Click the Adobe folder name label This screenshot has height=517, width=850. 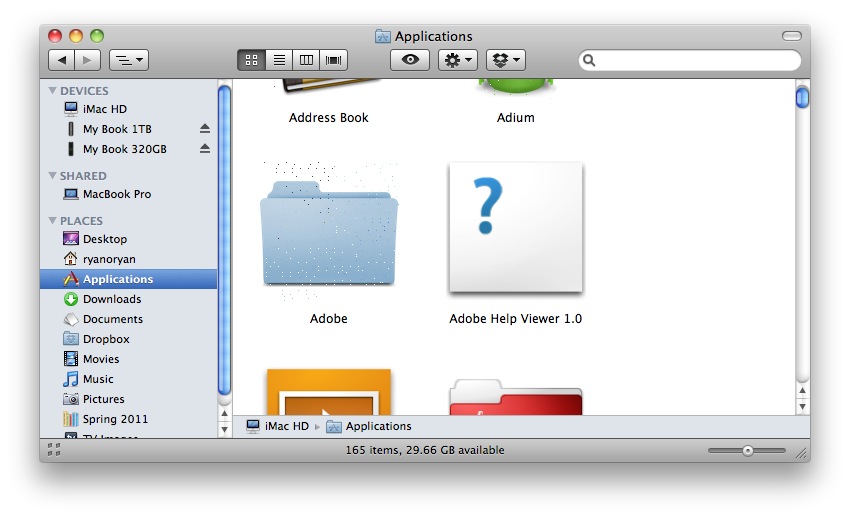pos(329,319)
